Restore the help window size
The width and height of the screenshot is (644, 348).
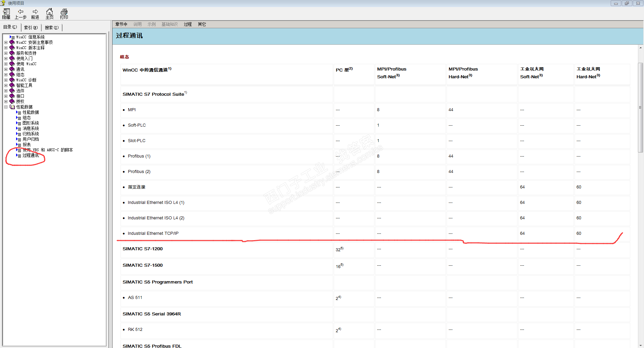click(x=627, y=3)
